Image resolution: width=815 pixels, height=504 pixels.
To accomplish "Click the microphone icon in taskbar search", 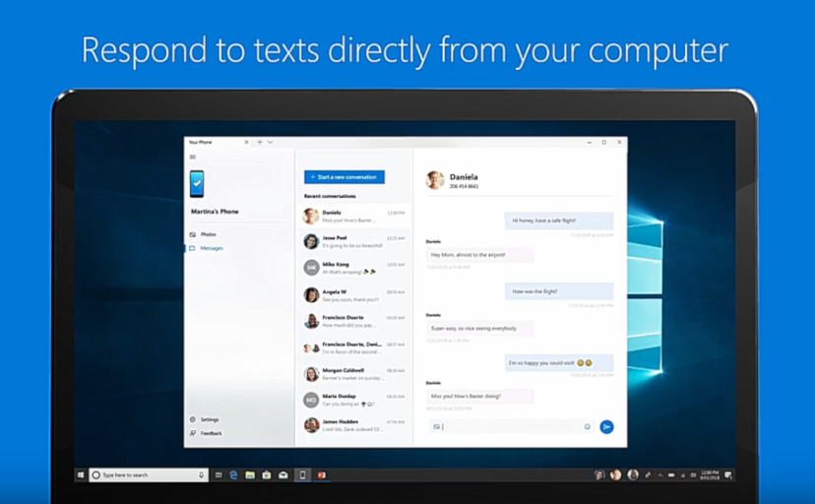I will [x=201, y=474].
